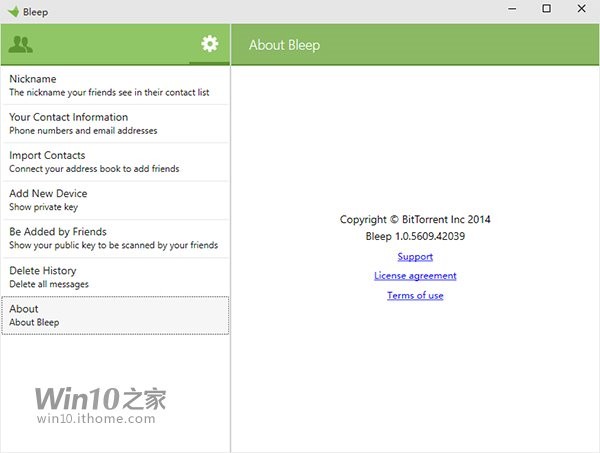Viewport: 600px width, 453px height.
Task: Open the Nickname setting
Action: tap(116, 85)
